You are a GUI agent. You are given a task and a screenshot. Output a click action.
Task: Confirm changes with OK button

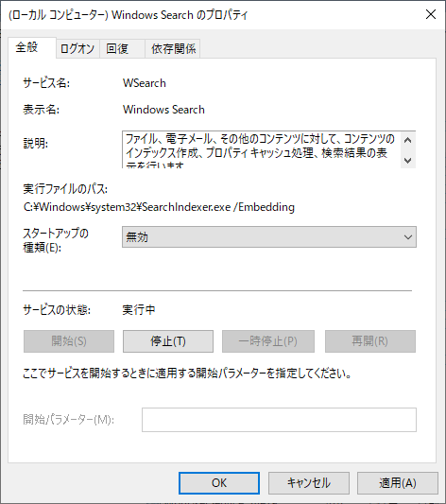tap(219, 483)
